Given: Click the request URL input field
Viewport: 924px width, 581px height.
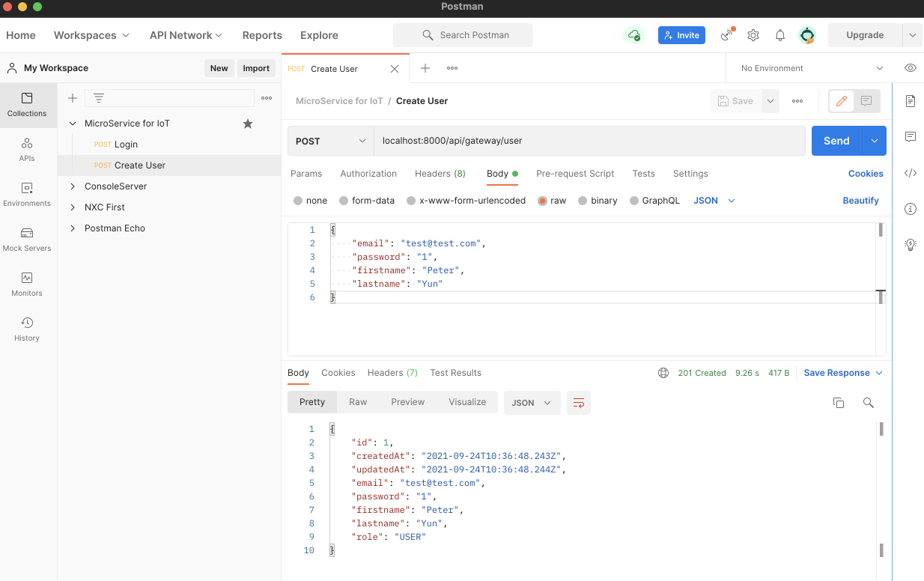Looking at the screenshot, I should (589, 141).
